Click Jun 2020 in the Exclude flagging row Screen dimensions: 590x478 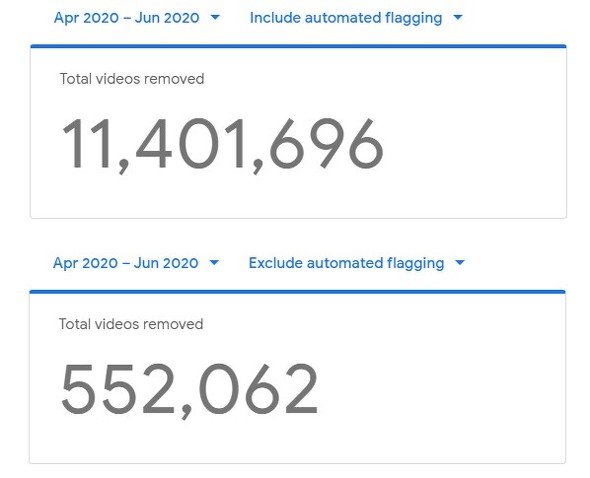(x=166, y=263)
